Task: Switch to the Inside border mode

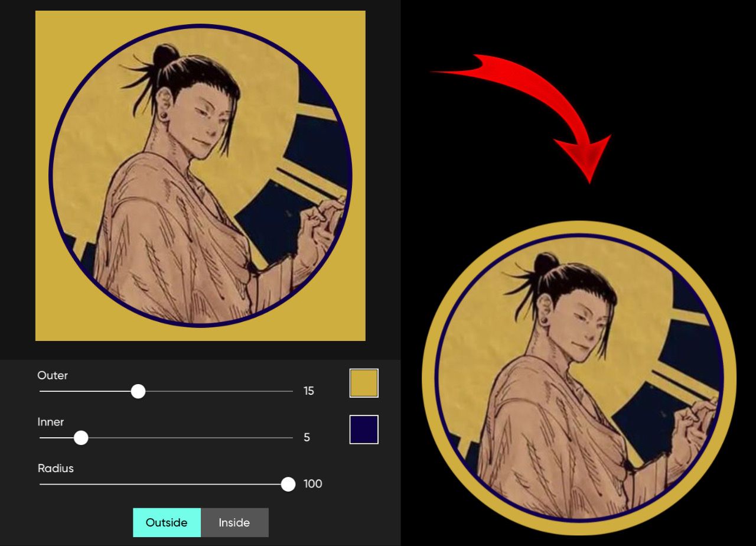Action: point(234,522)
